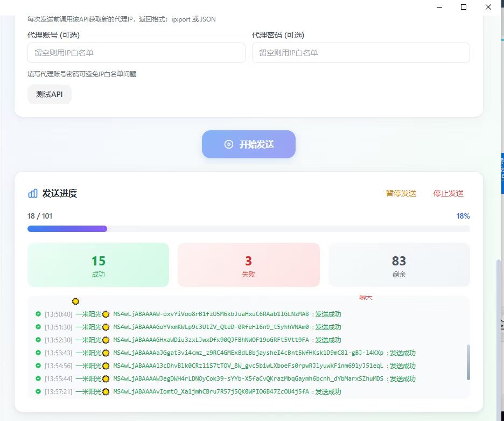Click the log ID starting MS4wLjABAAAAaJGgat
Screen dimensions: 504x421
click(x=248, y=353)
